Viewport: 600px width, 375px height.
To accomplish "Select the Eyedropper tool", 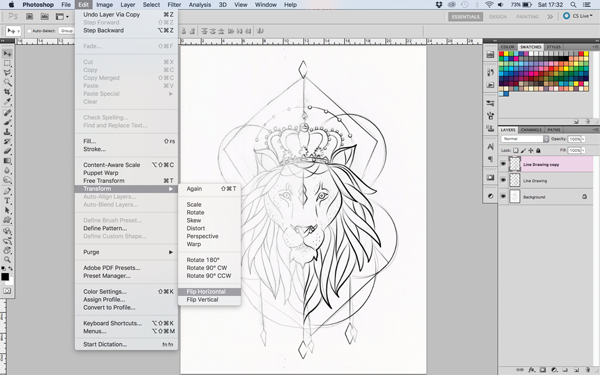I will [7, 101].
